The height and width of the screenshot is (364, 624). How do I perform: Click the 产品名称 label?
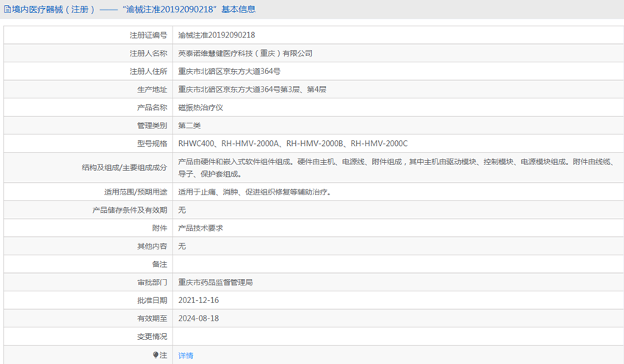point(153,107)
